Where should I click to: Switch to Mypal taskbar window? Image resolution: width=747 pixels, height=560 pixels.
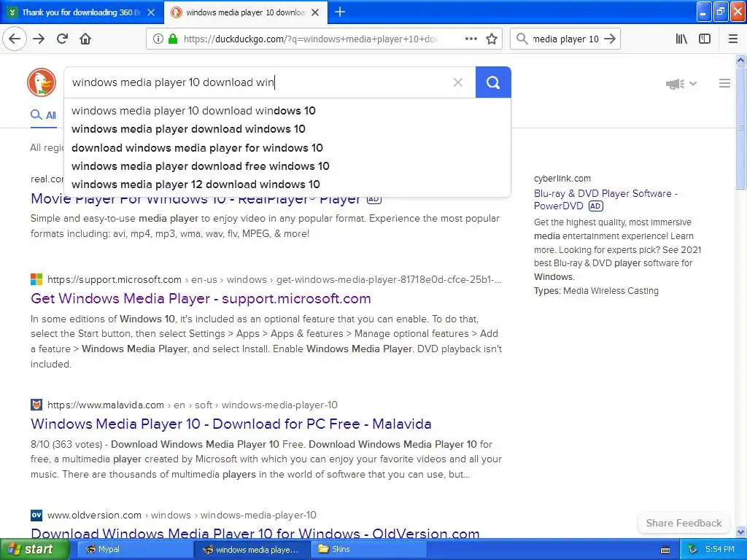(x=133, y=549)
